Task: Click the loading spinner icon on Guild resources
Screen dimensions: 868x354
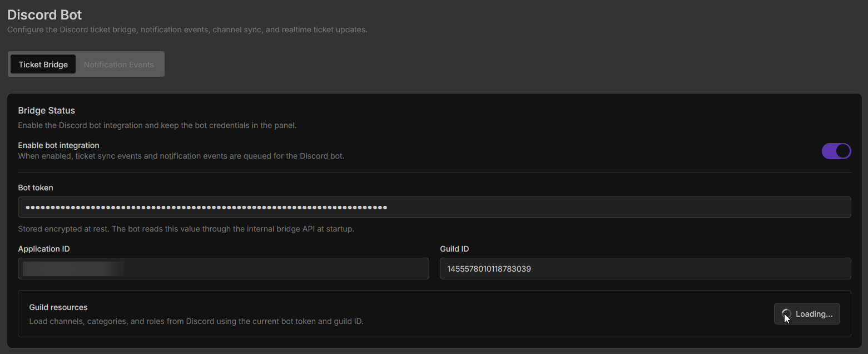Action: (787, 313)
